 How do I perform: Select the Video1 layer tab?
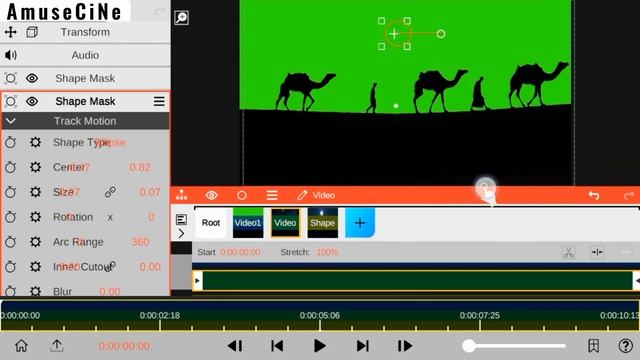pos(248,223)
